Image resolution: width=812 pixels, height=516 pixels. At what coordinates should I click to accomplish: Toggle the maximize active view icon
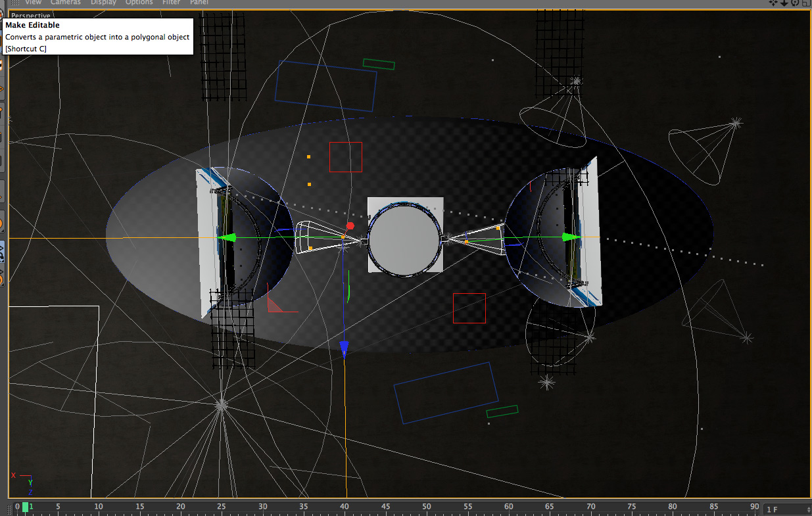(x=805, y=3)
